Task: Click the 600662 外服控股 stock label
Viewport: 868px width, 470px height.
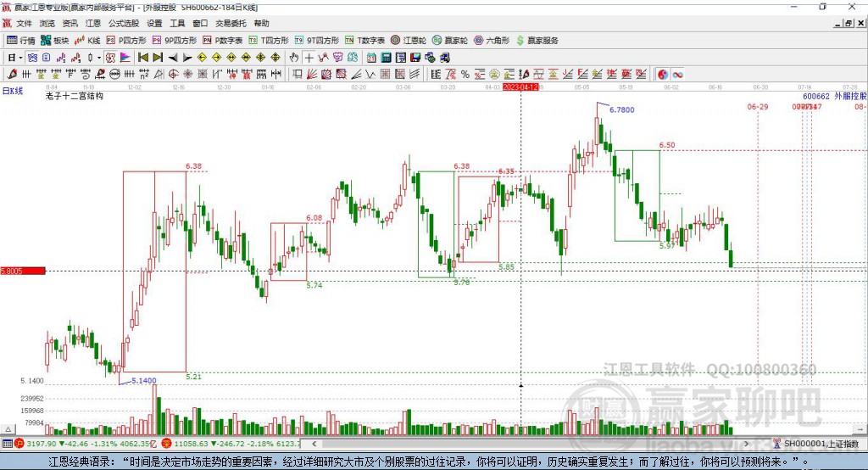Action: 834,97
